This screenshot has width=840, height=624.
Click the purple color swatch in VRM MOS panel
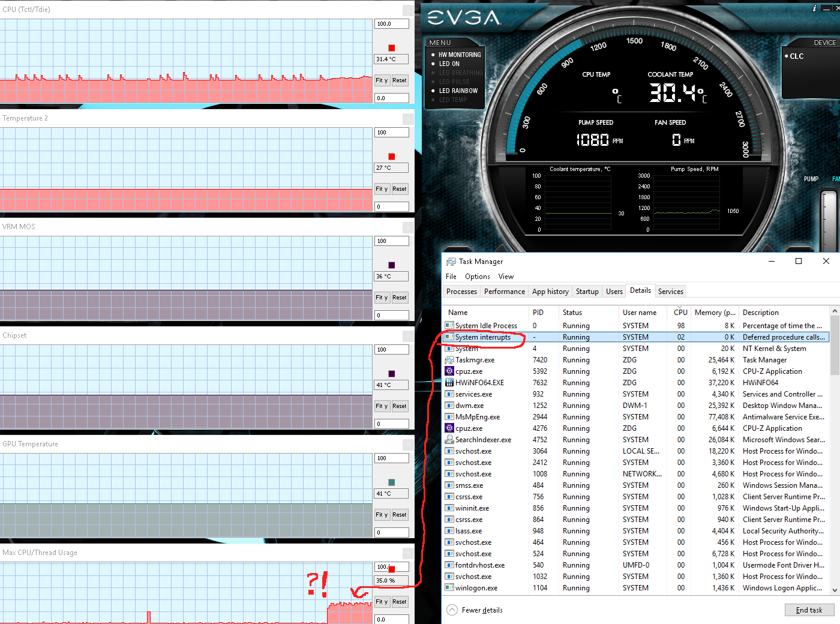pos(392,265)
